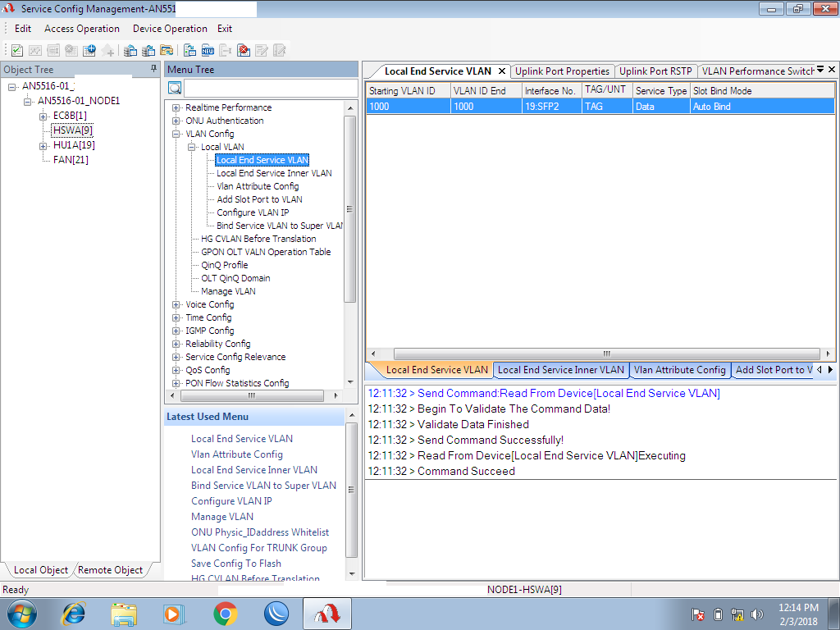Open Manage VLAN in Latest Used Menu
The image size is (840, 630).
(x=222, y=517)
